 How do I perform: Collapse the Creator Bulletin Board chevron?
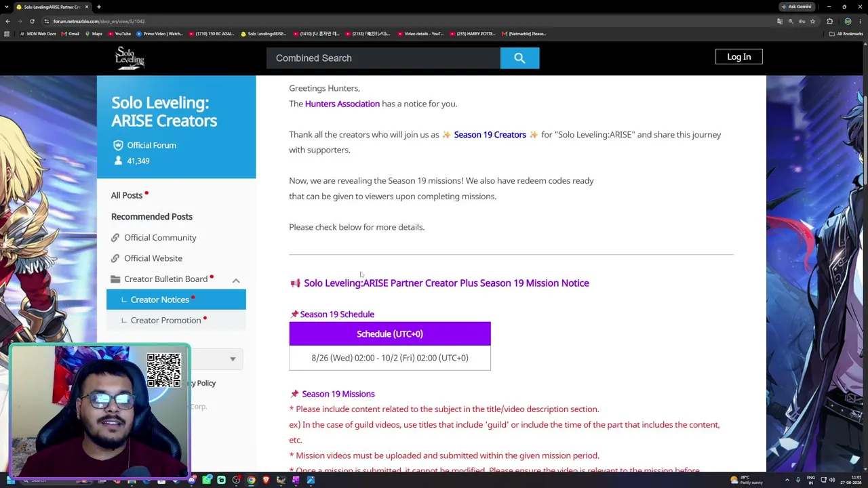point(236,280)
